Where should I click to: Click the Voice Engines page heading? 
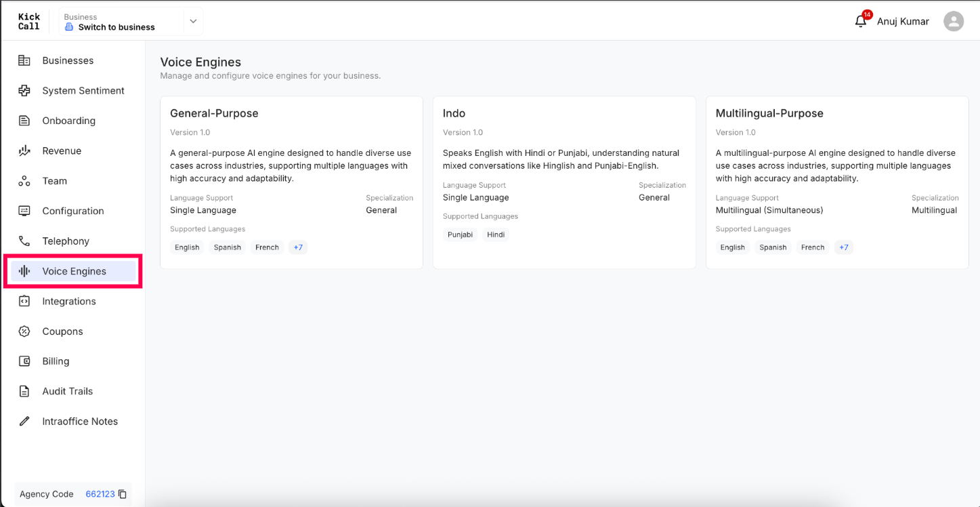point(200,62)
